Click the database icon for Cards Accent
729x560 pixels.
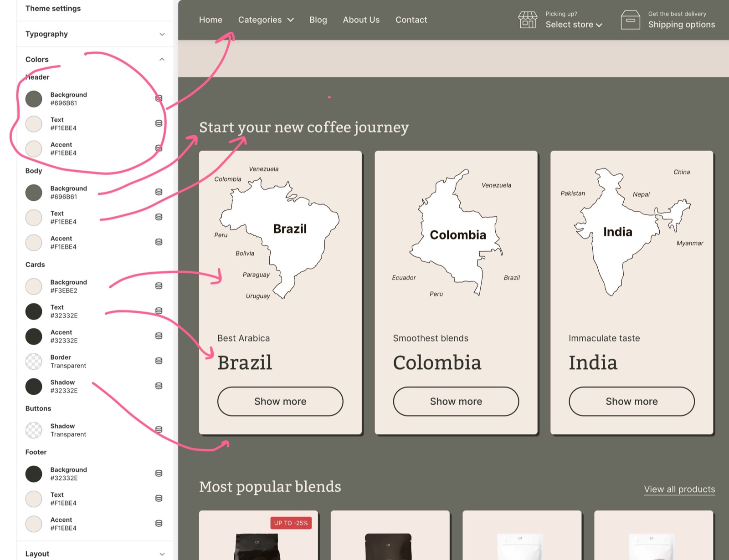(159, 336)
